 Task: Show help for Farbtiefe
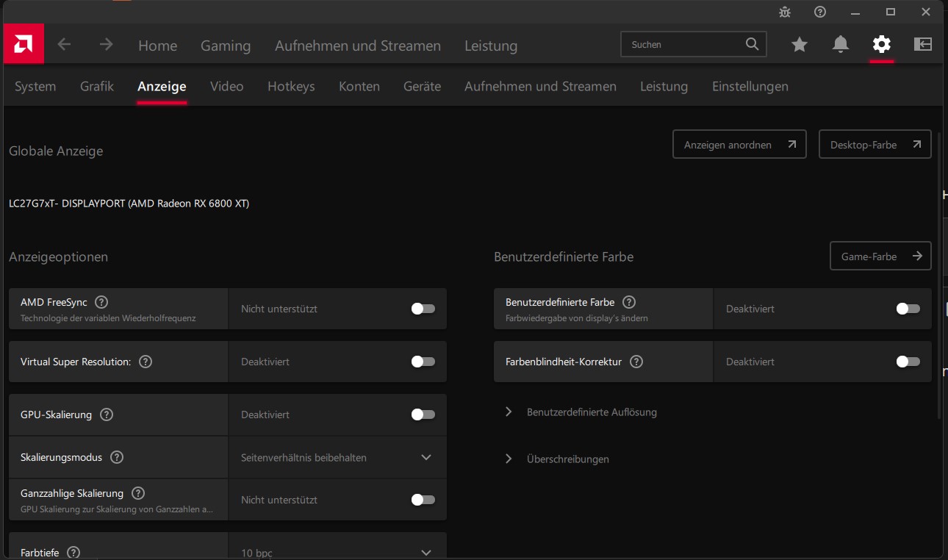click(73, 553)
